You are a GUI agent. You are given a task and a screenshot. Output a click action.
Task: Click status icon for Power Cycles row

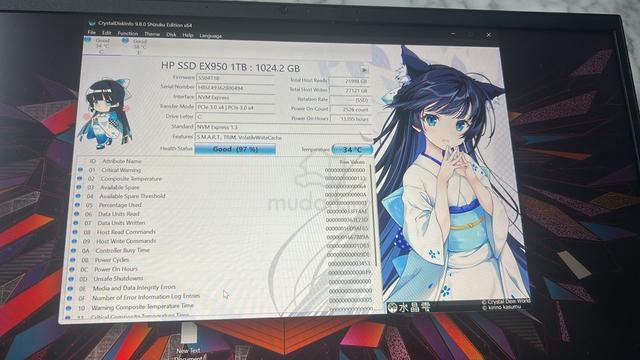[x=72, y=260]
